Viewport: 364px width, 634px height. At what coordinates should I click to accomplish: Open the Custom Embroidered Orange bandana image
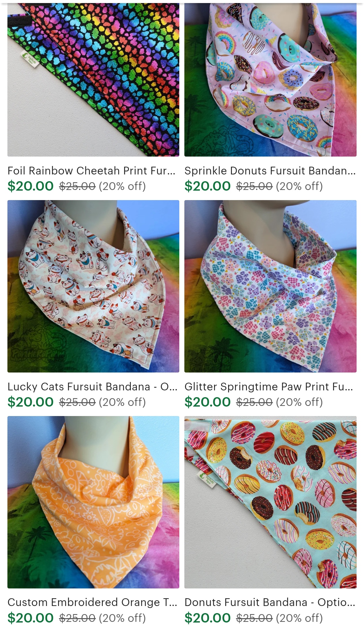(93, 502)
